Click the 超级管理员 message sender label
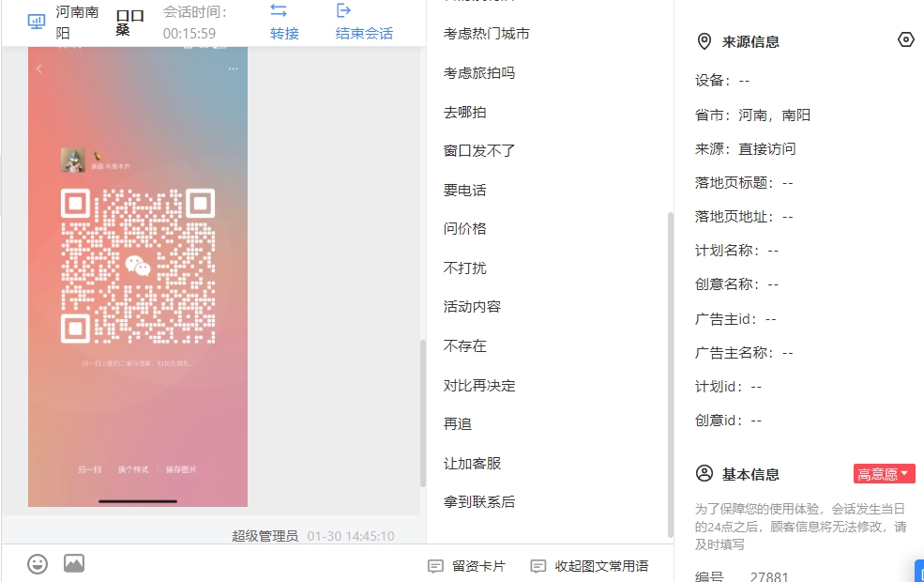924x582 pixels. coord(265,536)
